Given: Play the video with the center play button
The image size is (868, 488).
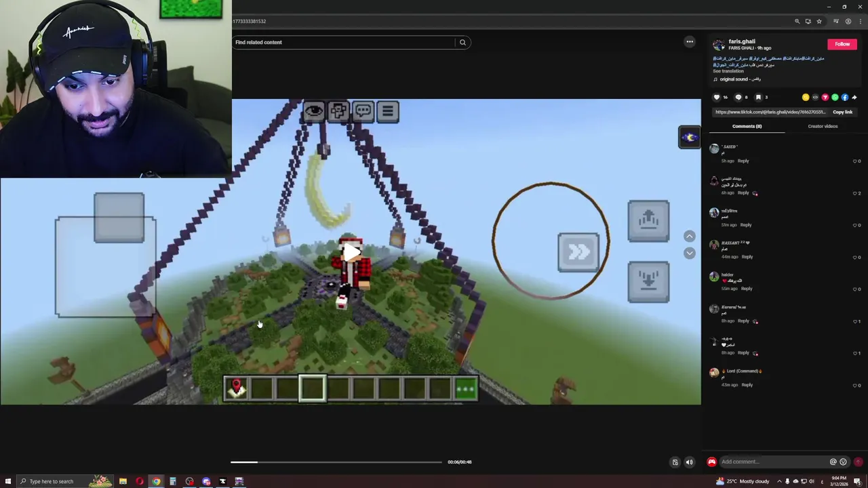Looking at the screenshot, I should (351, 253).
